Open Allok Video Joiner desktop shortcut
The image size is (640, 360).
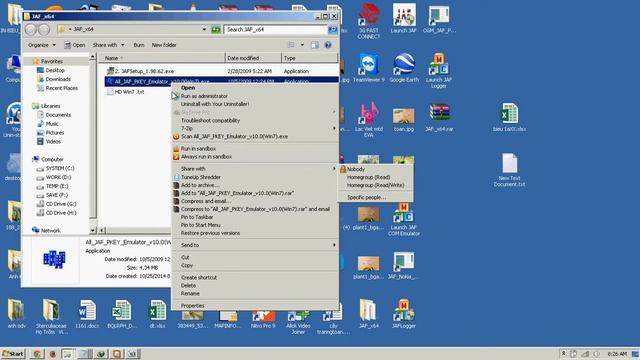(x=298, y=322)
